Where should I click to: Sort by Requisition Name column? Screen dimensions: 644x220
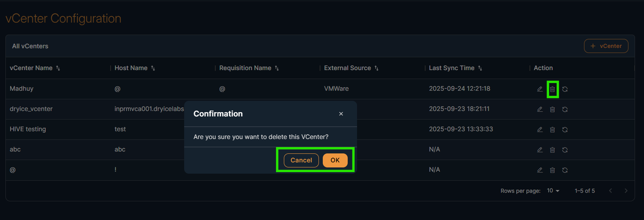pos(277,68)
